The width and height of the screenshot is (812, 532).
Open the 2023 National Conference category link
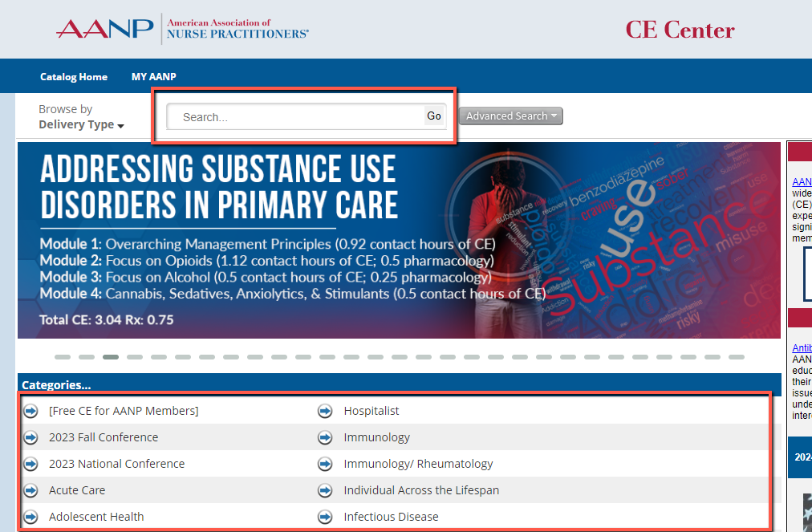click(x=116, y=464)
